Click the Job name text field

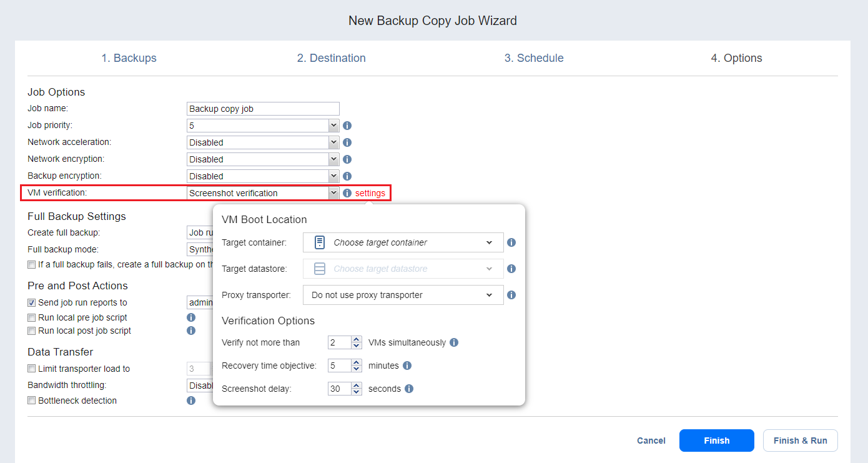(x=263, y=109)
